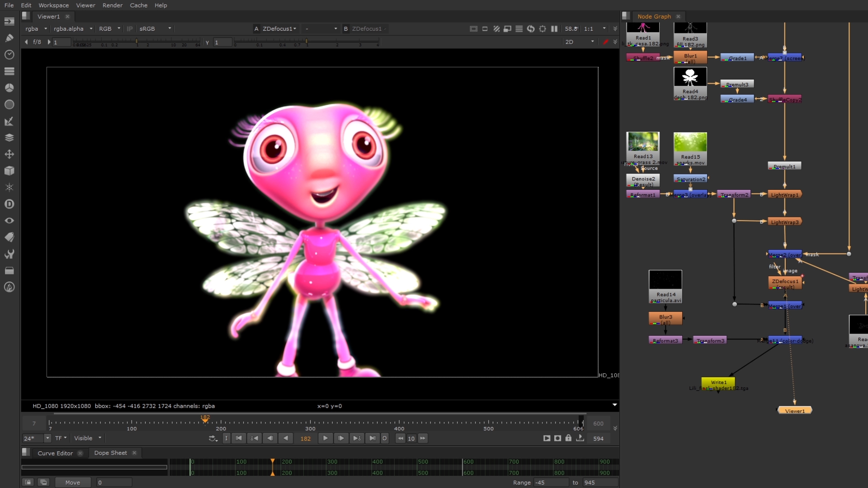
Task: Open the 3D nodes cube icon
Action: coord(9,171)
